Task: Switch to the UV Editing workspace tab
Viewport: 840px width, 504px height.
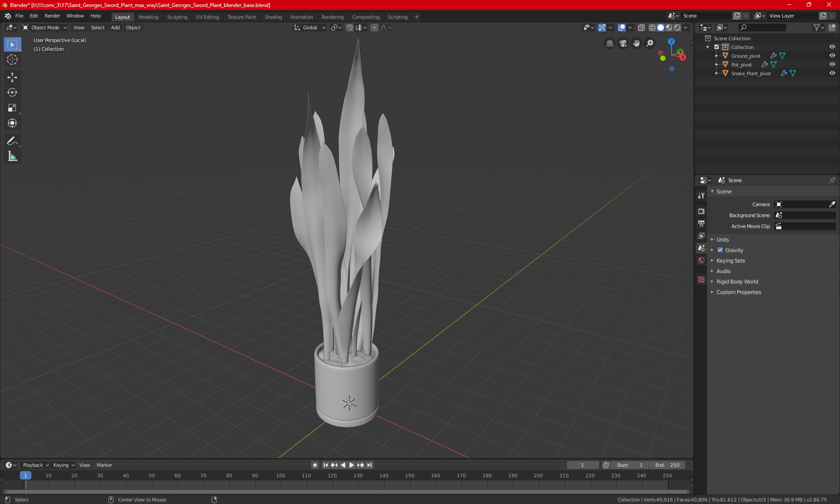Action: [x=207, y=17]
